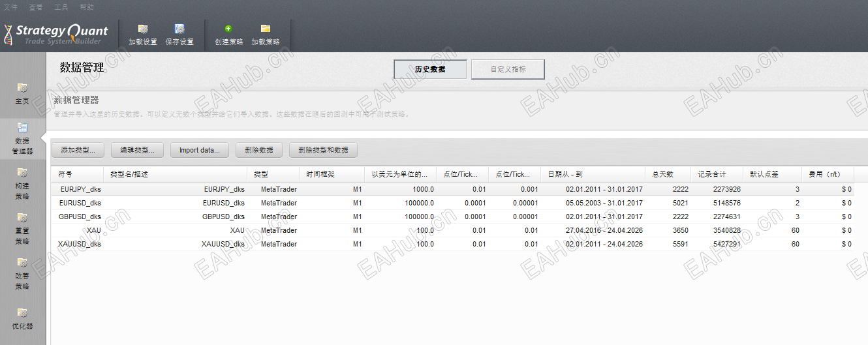The height and width of the screenshot is (345, 868).
Task: Click the 加载设置 load settings icon
Action: click(x=143, y=29)
